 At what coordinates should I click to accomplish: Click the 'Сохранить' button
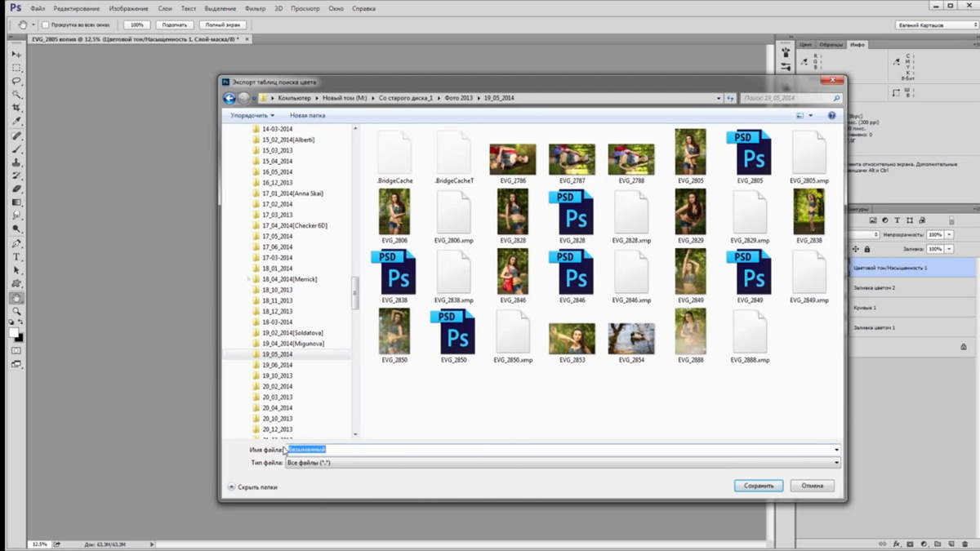(x=758, y=486)
